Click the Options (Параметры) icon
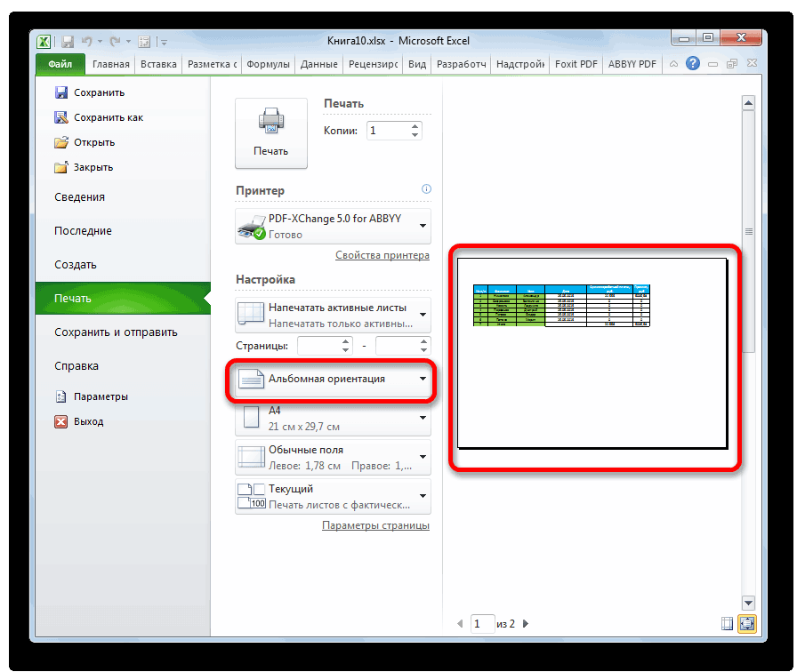Screen dimensions: 797x672 [x=61, y=396]
